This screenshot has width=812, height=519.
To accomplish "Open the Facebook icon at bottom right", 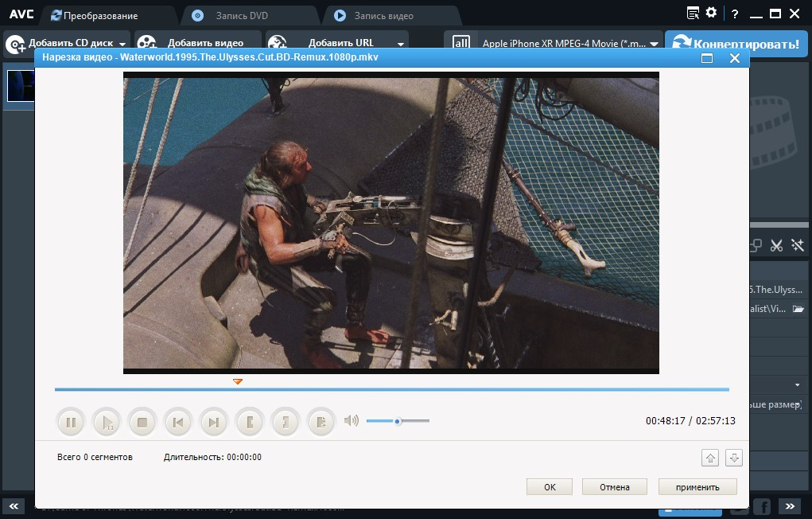I will 762,506.
